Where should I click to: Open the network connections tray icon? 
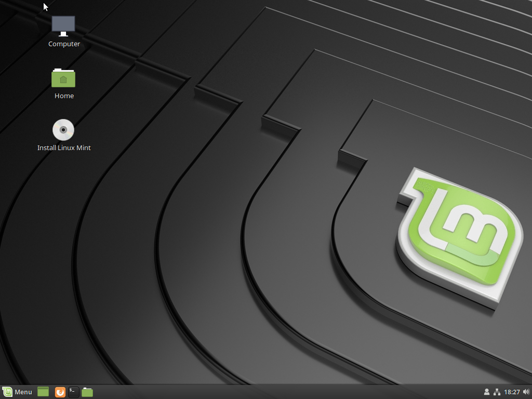click(497, 392)
